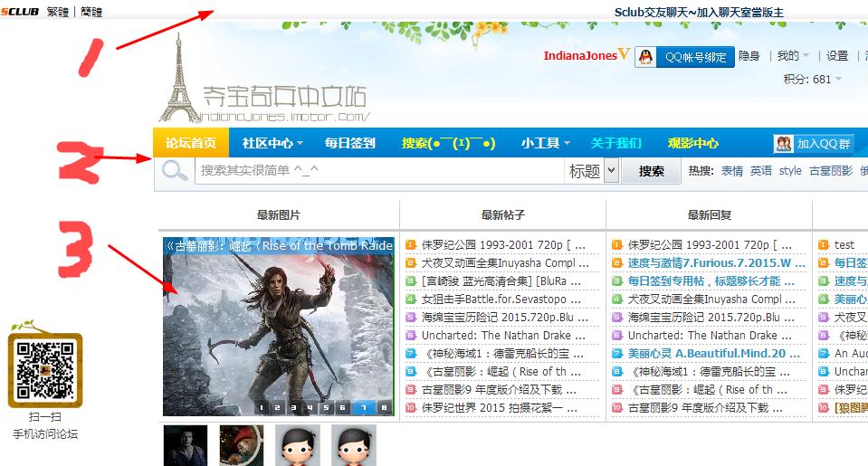
Task: Search hot keyword style
Action: [790, 171]
